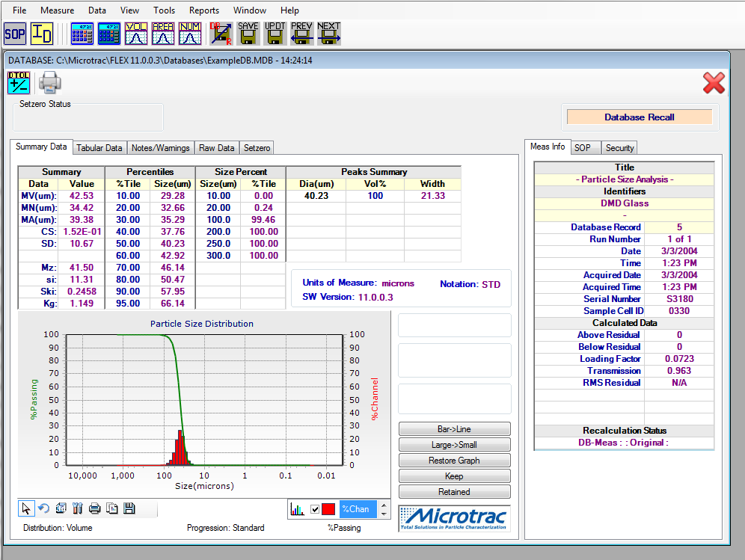The height and width of the screenshot is (560, 745).
Task: Select the arrow pointer graph tool
Action: coord(25,508)
